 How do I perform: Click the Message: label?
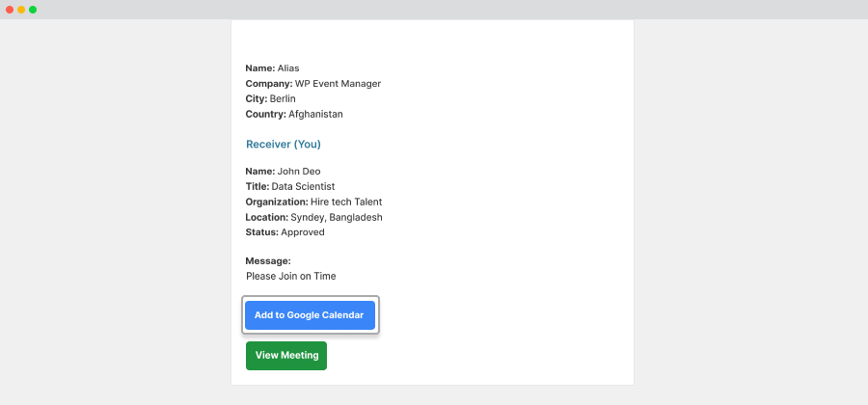click(268, 261)
